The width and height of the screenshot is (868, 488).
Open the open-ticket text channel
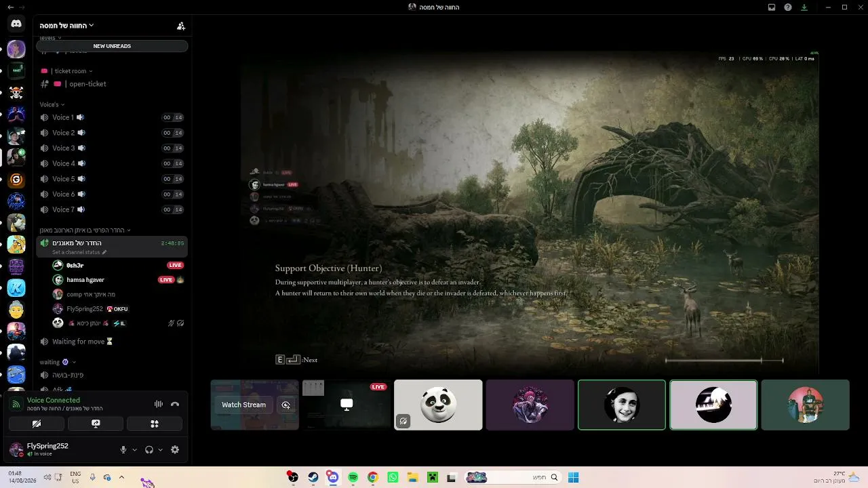(112, 84)
